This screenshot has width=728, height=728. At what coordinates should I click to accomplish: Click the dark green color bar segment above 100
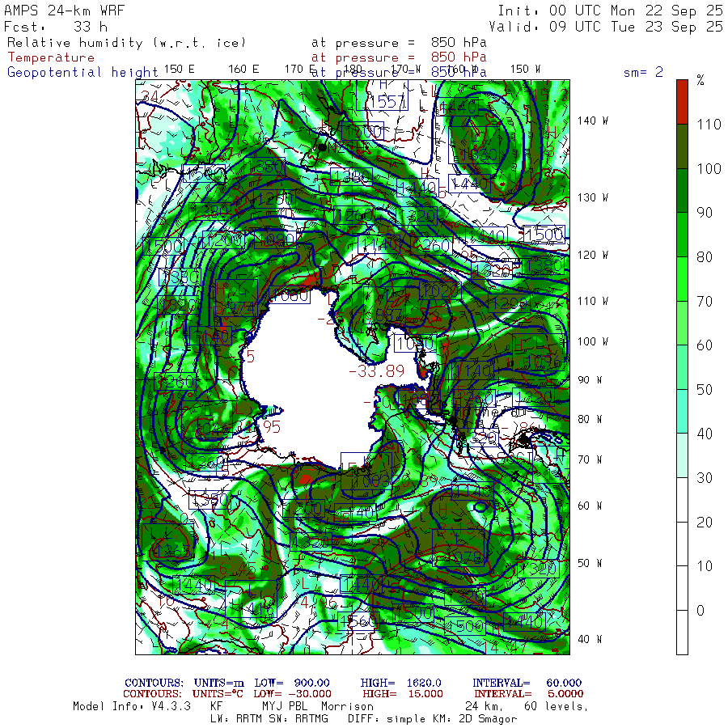(682, 146)
